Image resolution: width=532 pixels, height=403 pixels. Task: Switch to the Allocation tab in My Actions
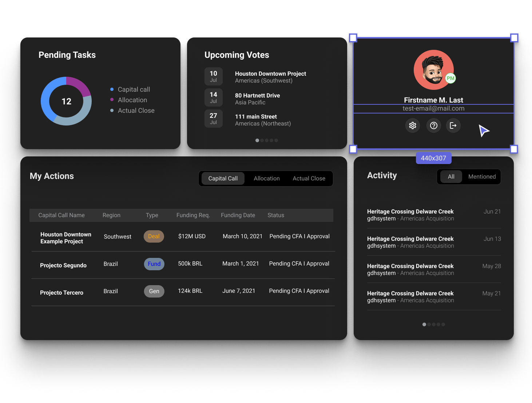pos(267,179)
